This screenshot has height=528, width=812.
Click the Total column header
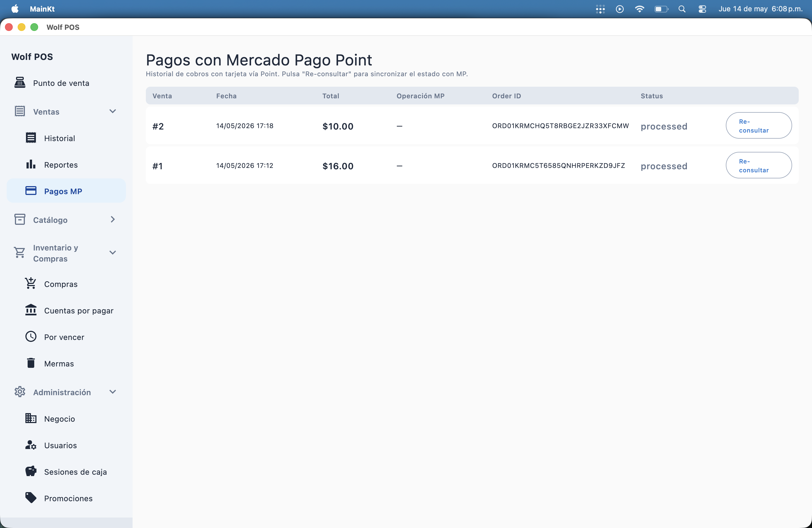tap(331, 96)
